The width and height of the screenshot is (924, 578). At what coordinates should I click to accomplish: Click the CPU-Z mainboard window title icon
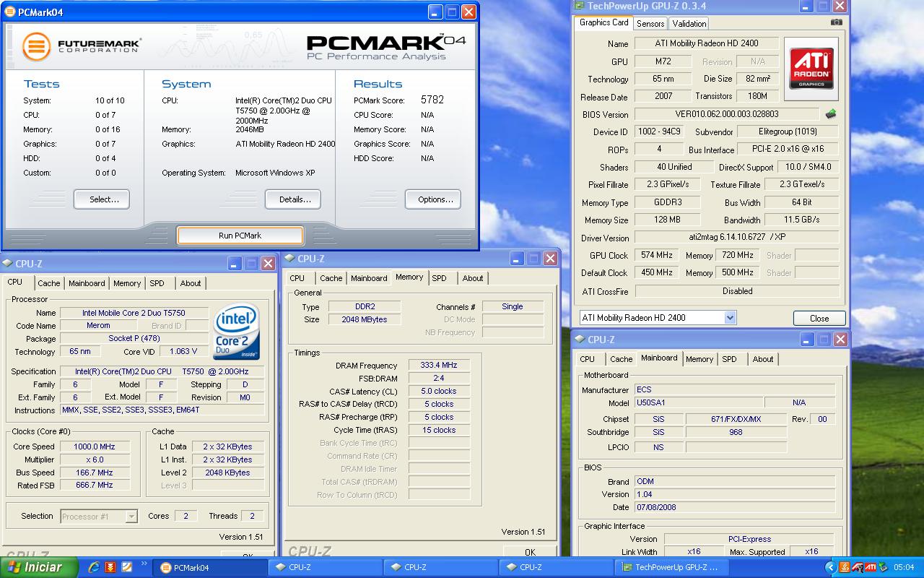[579, 339]
